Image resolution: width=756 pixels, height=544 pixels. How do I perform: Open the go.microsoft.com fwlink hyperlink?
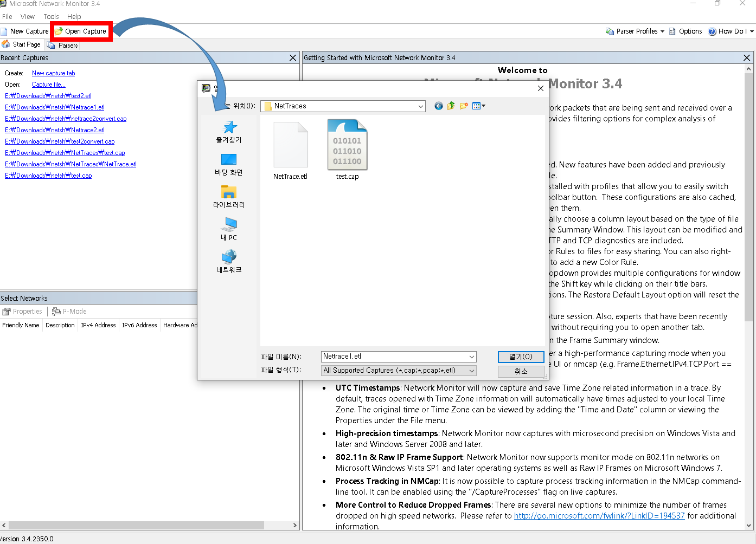(x=599, y=516)
